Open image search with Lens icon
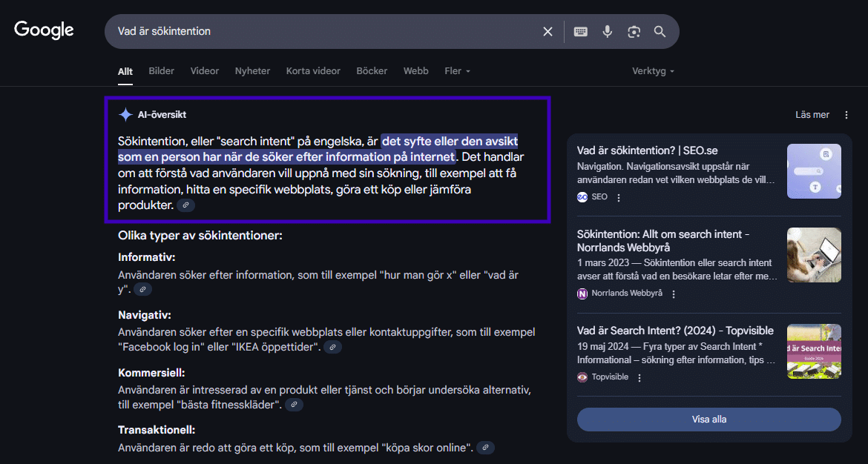 tap(634, 32)
